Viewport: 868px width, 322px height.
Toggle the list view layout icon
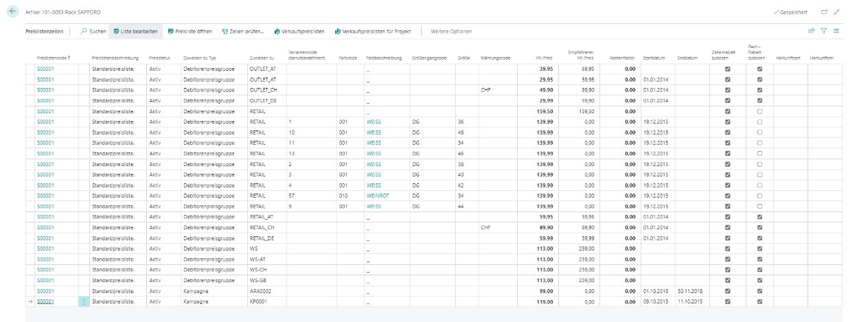pyautogui.click(x=836, y=31)
